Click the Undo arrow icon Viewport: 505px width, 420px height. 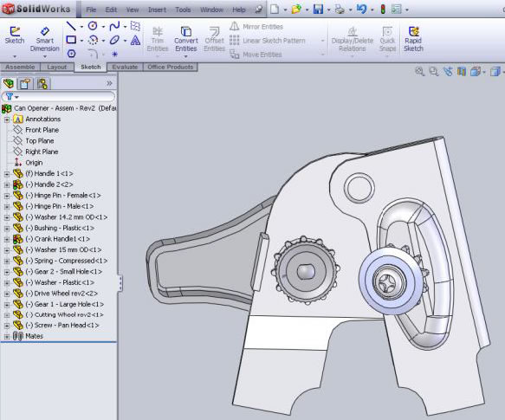[x=361, y=9]
